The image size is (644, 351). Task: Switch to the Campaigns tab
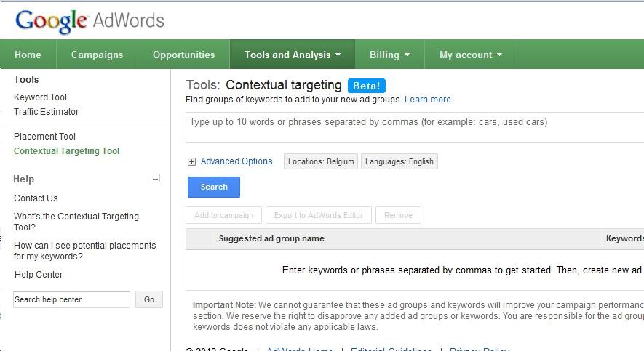tap(97, 55)
